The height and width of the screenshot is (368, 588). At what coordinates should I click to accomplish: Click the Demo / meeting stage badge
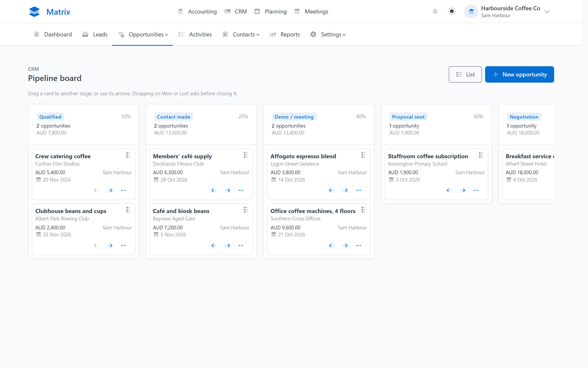click(x=294, y=117)
